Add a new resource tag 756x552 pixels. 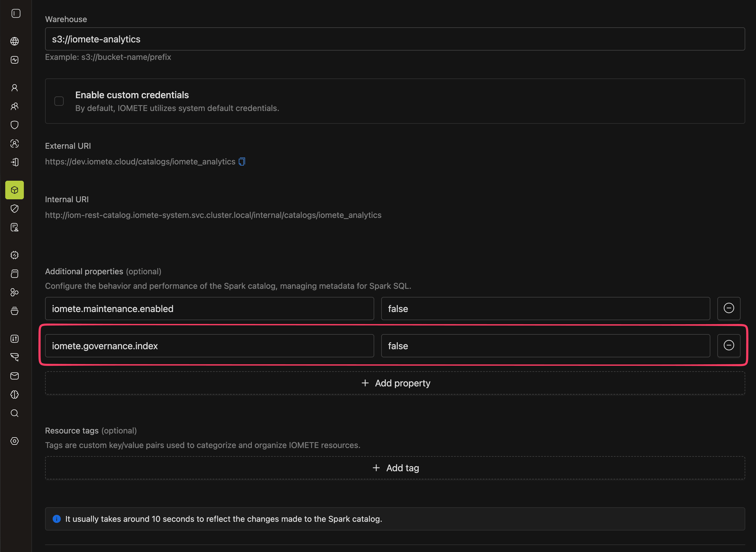click(x=395, y=468)
